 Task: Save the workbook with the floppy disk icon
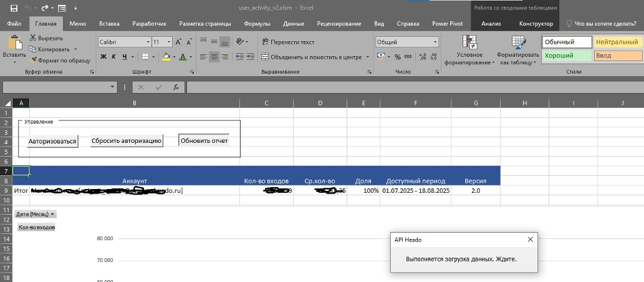click(x=14, y=8)
